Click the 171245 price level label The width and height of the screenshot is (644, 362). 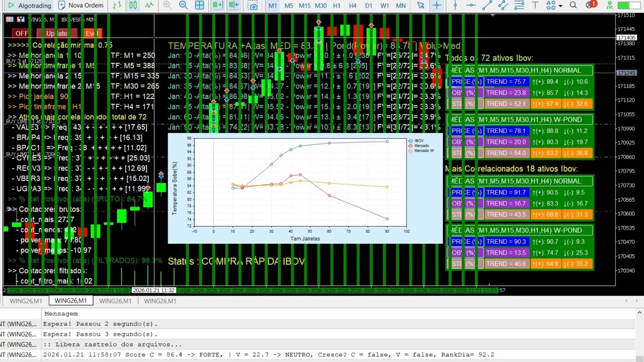coord(627,73)
